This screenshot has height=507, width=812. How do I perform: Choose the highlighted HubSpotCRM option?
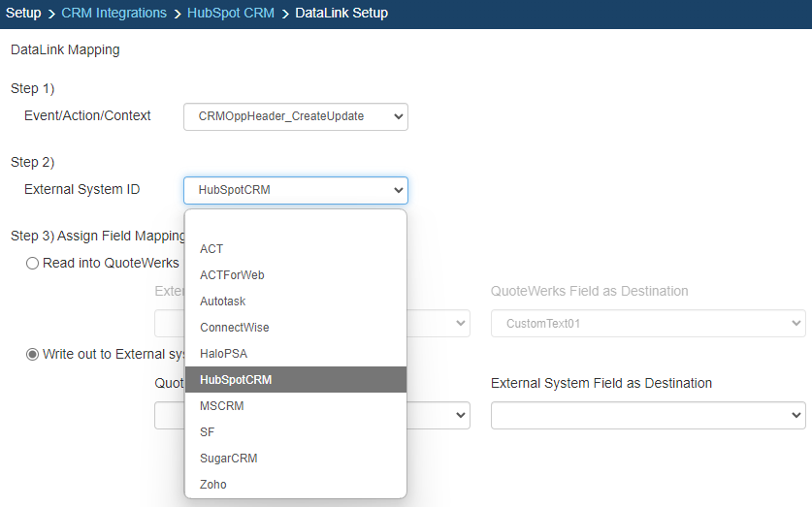pos(236,380)
